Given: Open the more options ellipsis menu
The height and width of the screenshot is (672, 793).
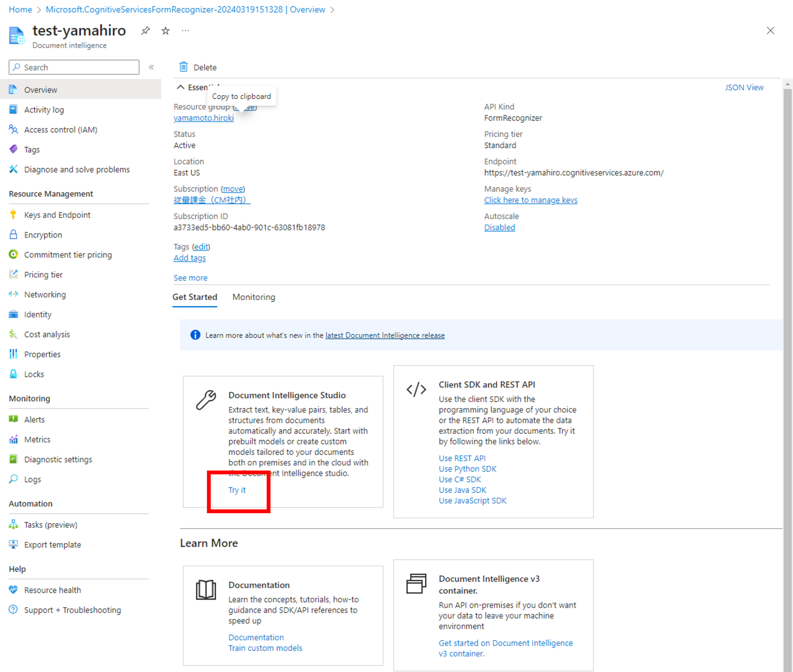Looking at the screenshot, I should [185, 31].
